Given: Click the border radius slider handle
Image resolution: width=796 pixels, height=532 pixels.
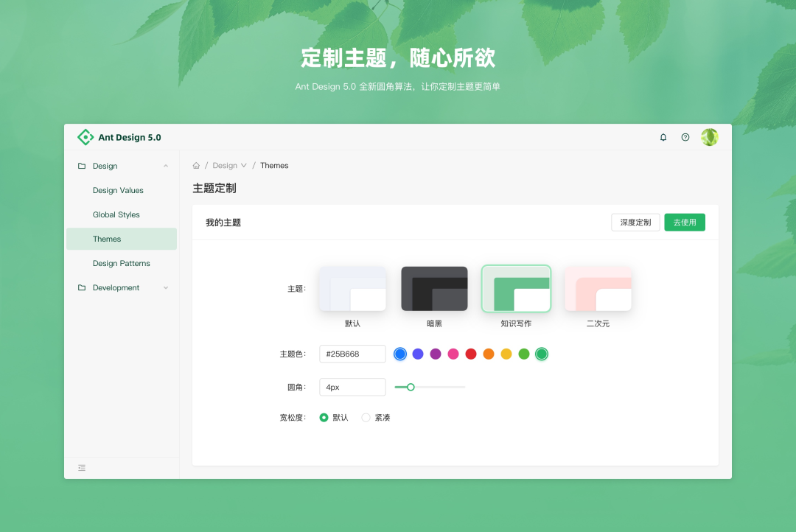Looking at the screenshot, I should tap(411, 388).
